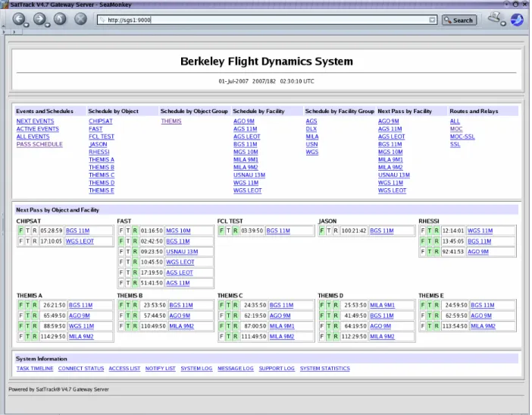Viewport: 532px width, 415px height.
Task: Click the THEMIS A 114:29:50 time cell
Action: 52,337
